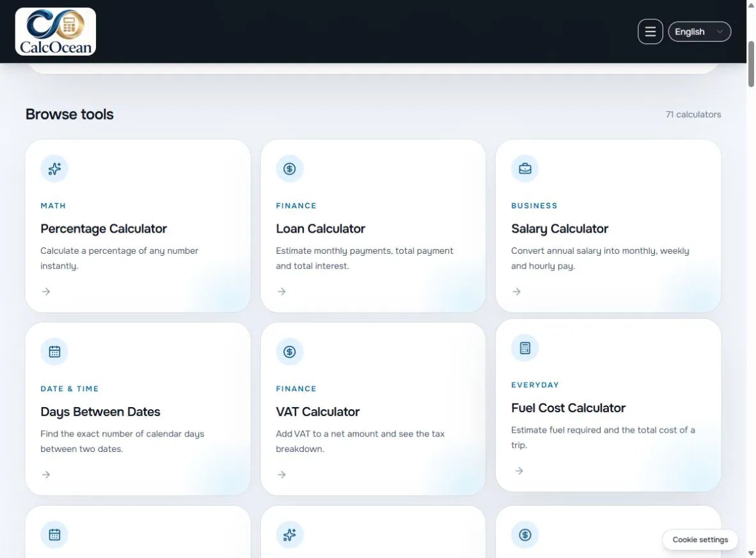
Task: Click the vertical page scrollbar thumb
Action: coord(751,64)
